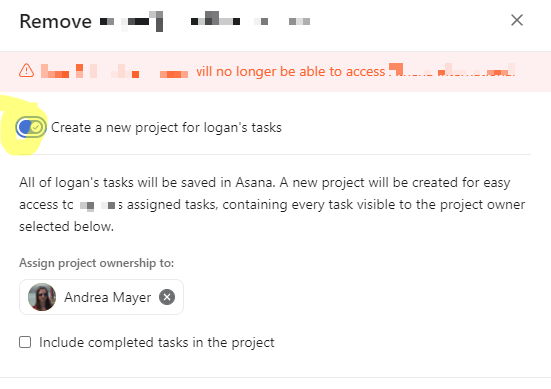Click the 'no longer be able to access' warning text
The width and height of the screenshot is (551, 389).
[x=300, y=71]
